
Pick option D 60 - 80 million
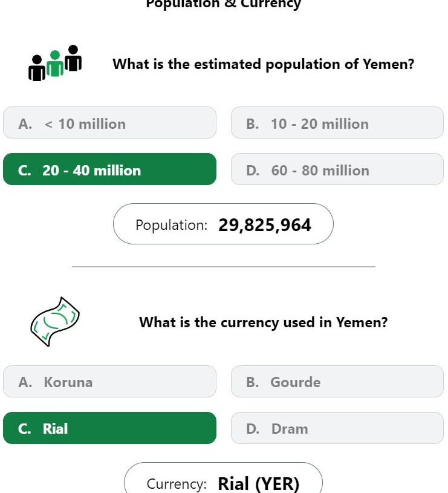click(337, 169)
